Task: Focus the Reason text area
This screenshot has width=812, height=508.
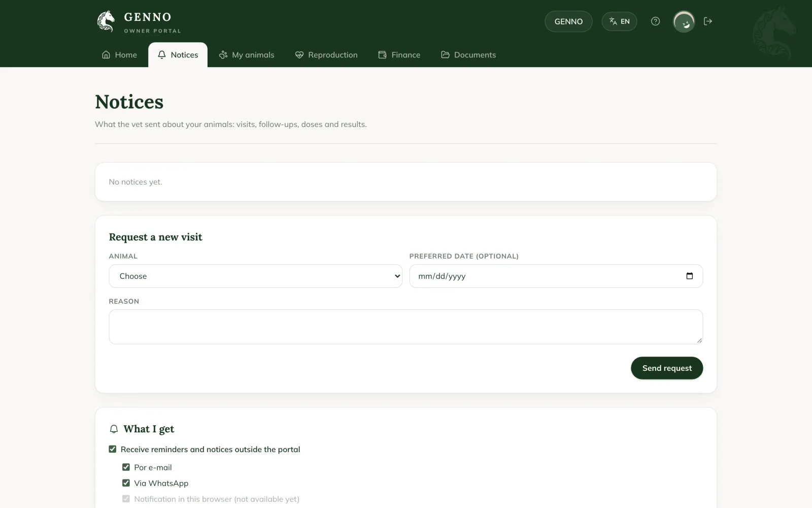Action: click(406, 327)
